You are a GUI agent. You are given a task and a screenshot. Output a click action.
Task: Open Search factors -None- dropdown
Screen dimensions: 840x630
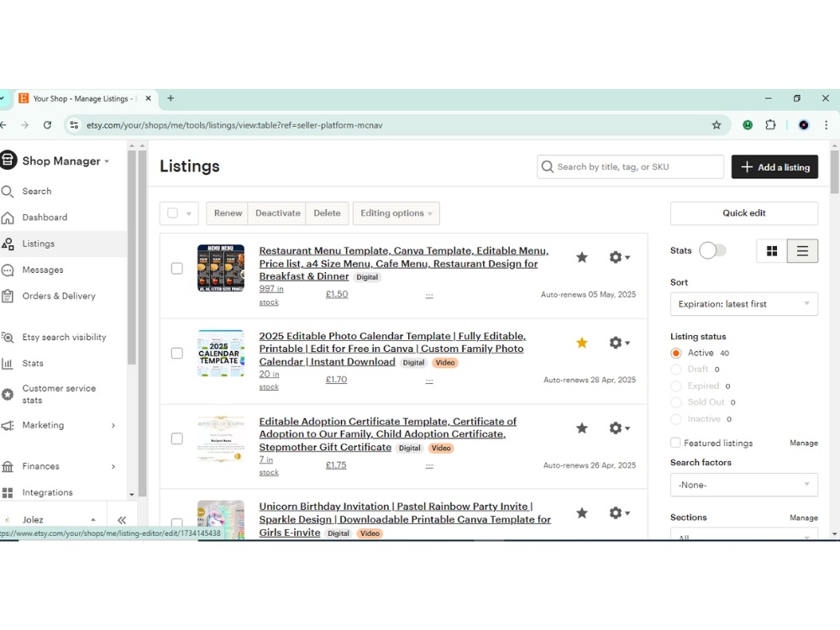tap(743, 485)
